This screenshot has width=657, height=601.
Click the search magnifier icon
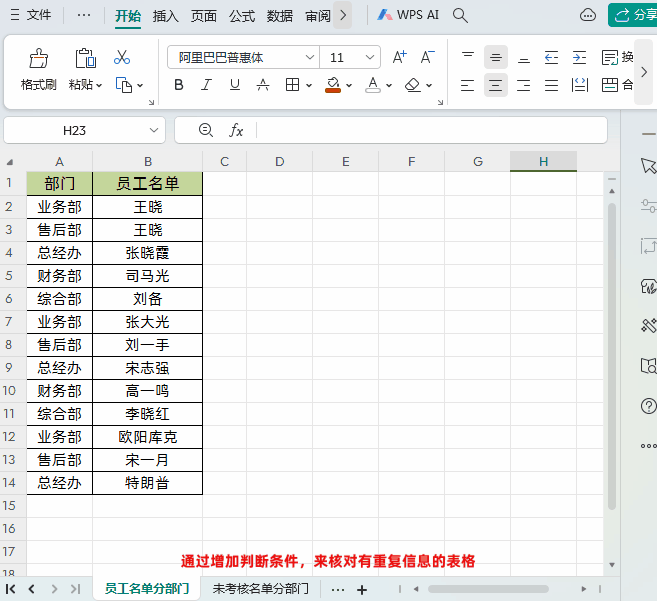460,16
